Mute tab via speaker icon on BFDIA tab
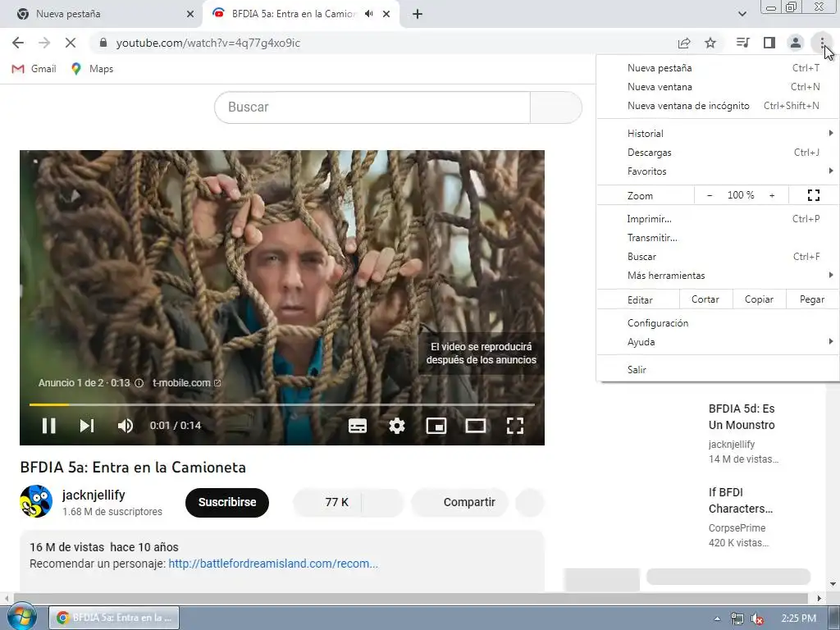 point(368,14)
